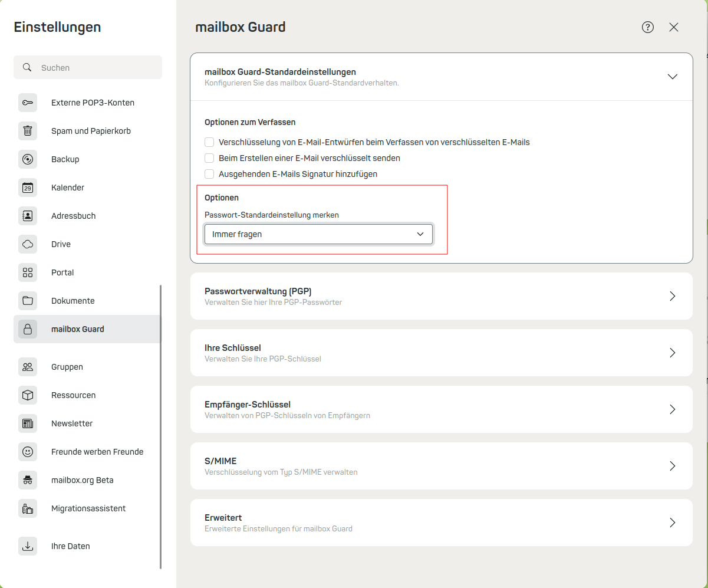Click the Erweiterte Einstellungen für mailbox Guard text
The height and width of the screenshot is (588, 708).
pyautogui.click(x=279, y=528)
